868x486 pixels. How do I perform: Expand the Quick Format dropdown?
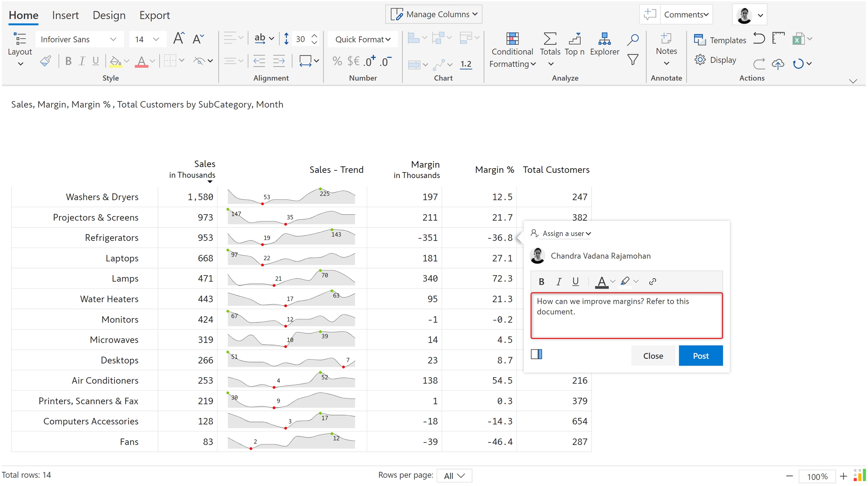coord(362,39)
